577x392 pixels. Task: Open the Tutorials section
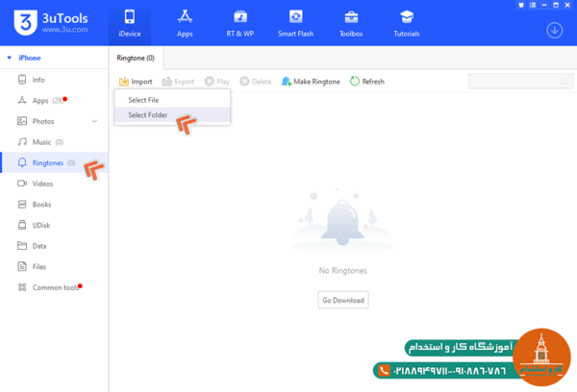coord(407,23)
